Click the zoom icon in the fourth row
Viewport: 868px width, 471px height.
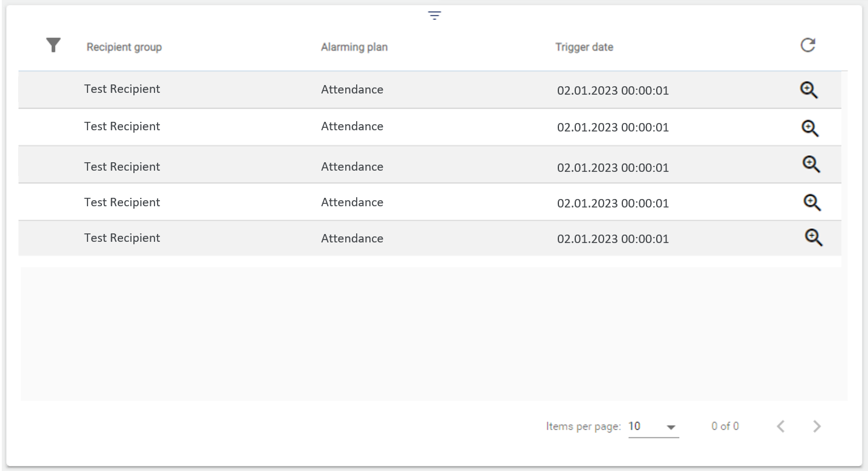click(x=812, y=202)
